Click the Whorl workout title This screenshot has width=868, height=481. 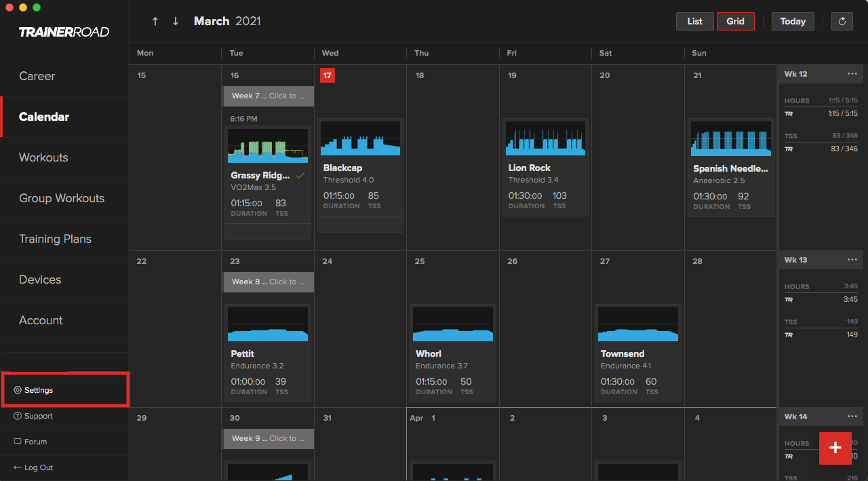point(429,353)
